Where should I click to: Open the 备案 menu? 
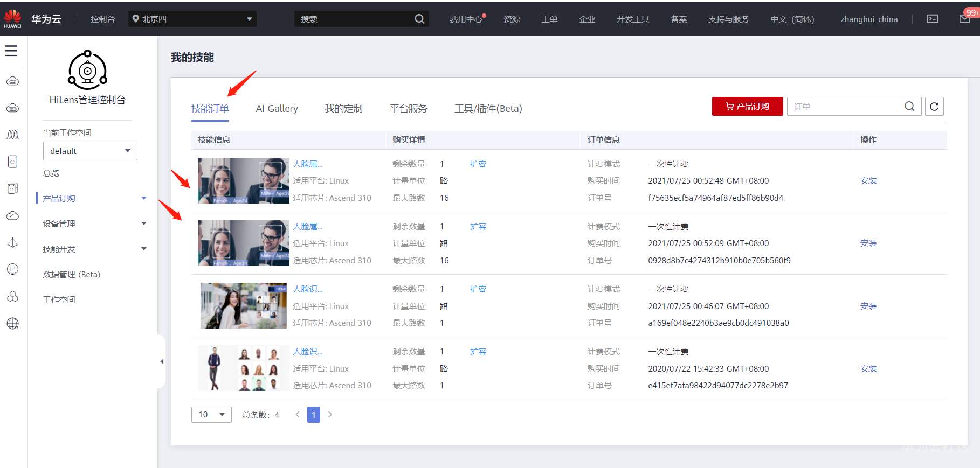tap(679, 19)
